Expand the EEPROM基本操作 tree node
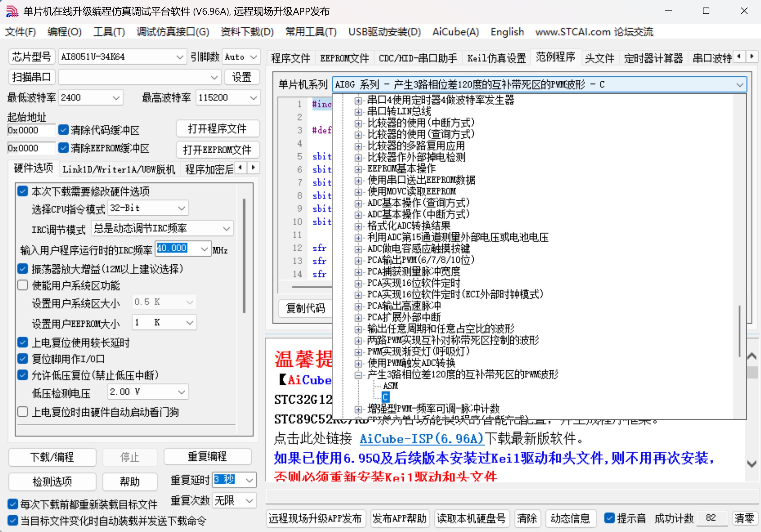Image resolution: width=761 pixels, height=532 pixels. (358, 169)
